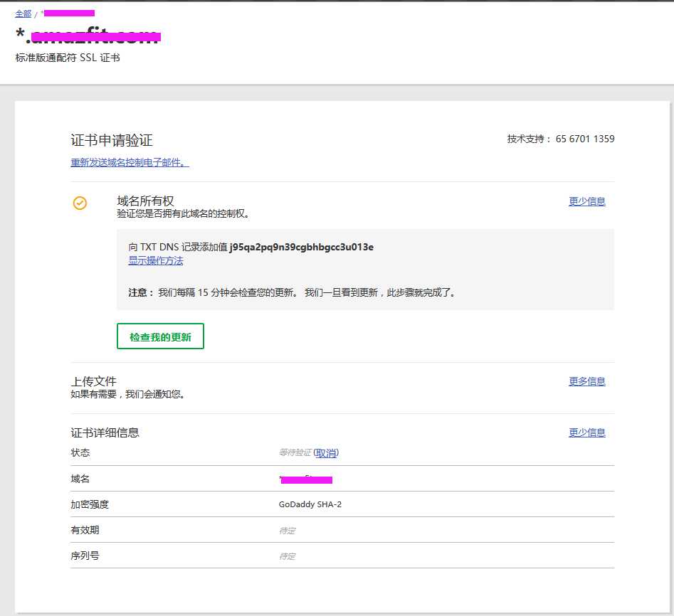The image size is (674, 616).
Task: Click the 检查我的更新 button
Action: tap(160, 336)
